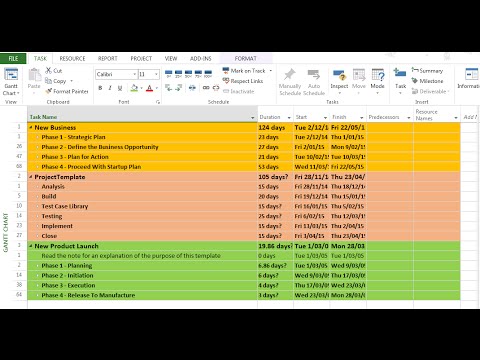Open the Move task menu
The width and height of the screenshot is (480, 360).
pos(359,81)
